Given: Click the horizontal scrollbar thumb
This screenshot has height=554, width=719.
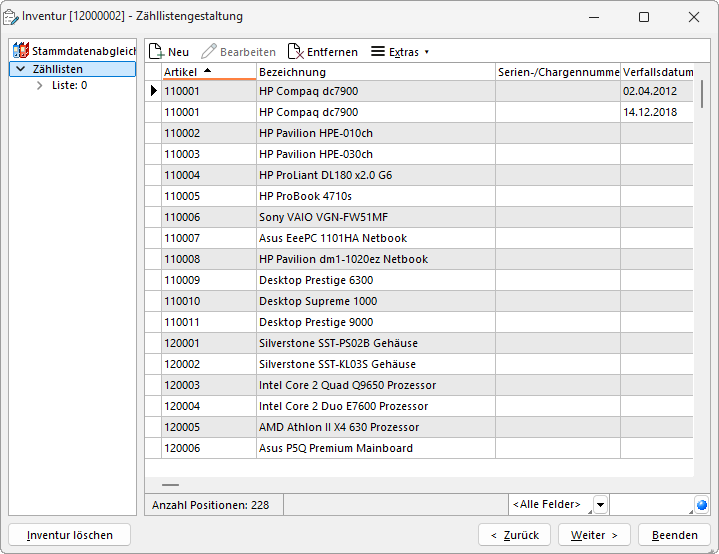Looking at the screenshot, I should [x=171, y=485].
